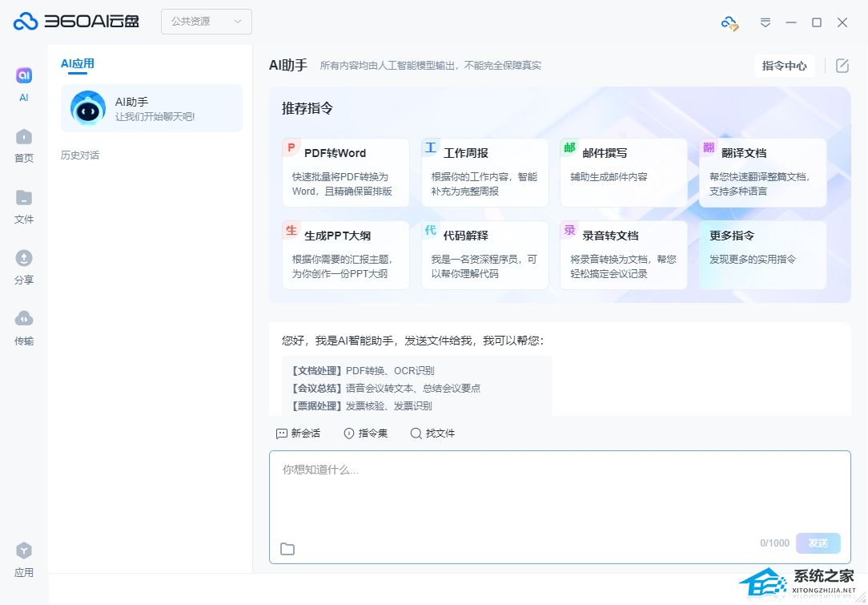Open 传输 transfer section in sidebar
The image size is (868, 605).
tap(24, 328)
